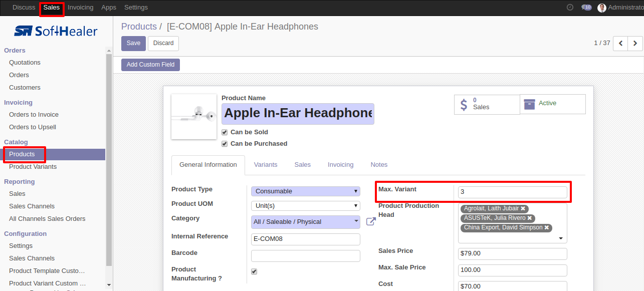Image resolution: width=644 pixels, height=291 pixels.
Task: Expand Product Production Head dropdown arrow
Action: [x=561, y=238]
